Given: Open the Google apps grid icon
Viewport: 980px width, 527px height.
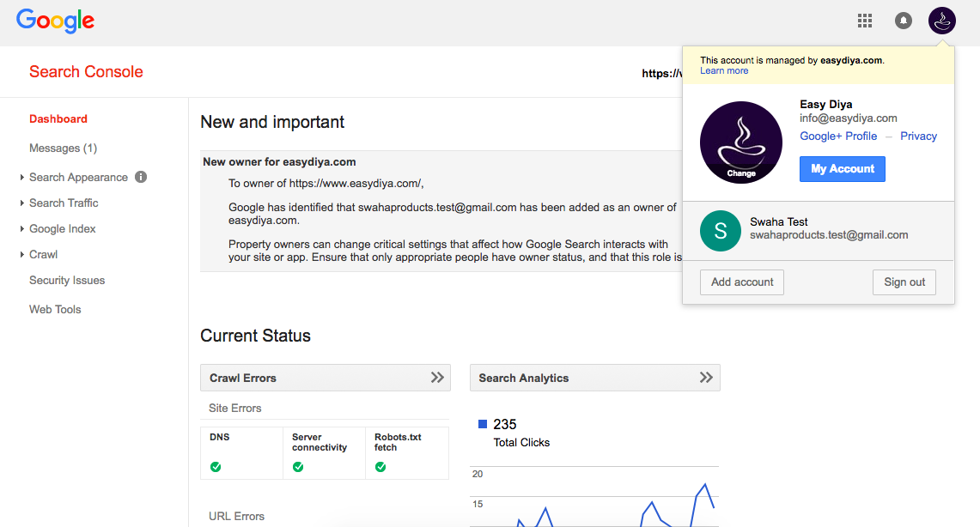Looking at the screenshot, I should tap(864, 21).
